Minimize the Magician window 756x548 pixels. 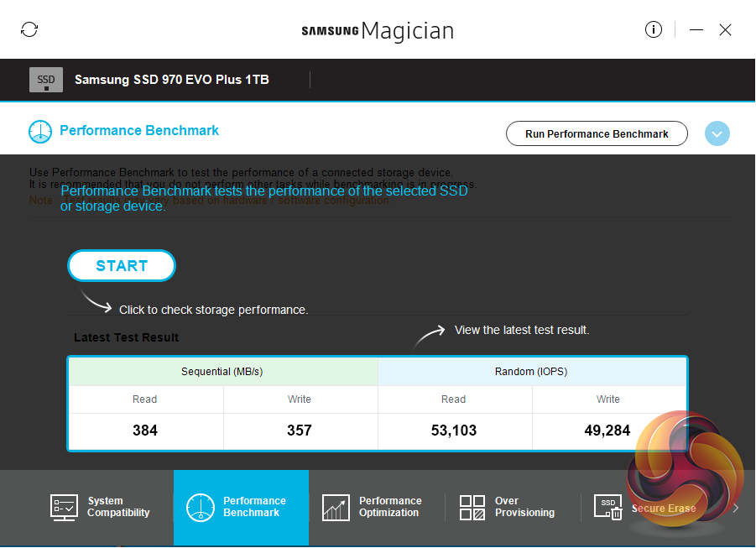coord(696,29)
